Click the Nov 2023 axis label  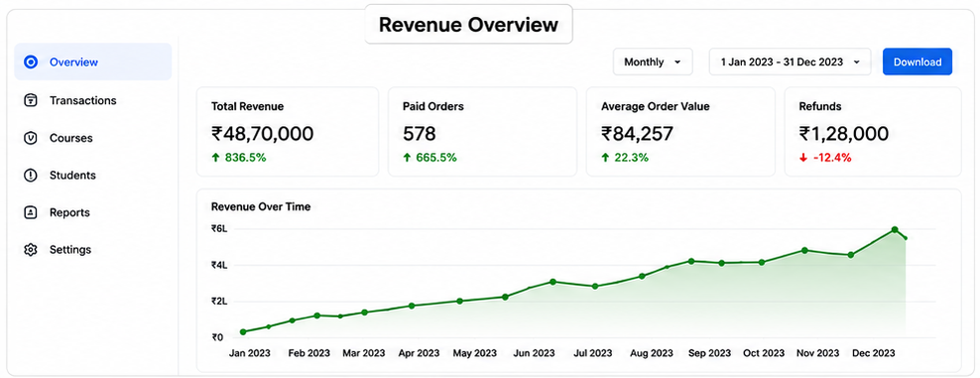coord(818,353)
